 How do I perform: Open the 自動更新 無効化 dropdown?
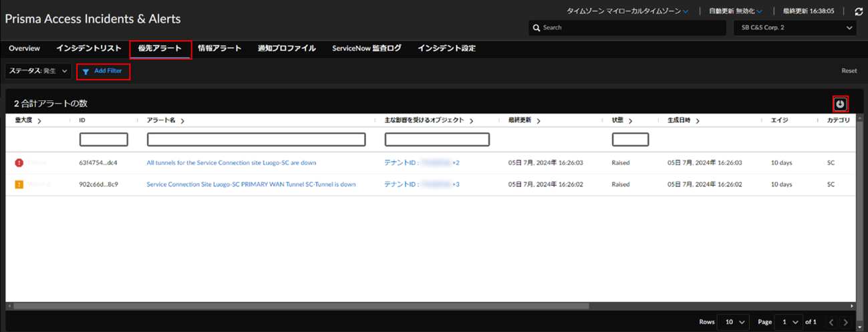click(735, 11)
